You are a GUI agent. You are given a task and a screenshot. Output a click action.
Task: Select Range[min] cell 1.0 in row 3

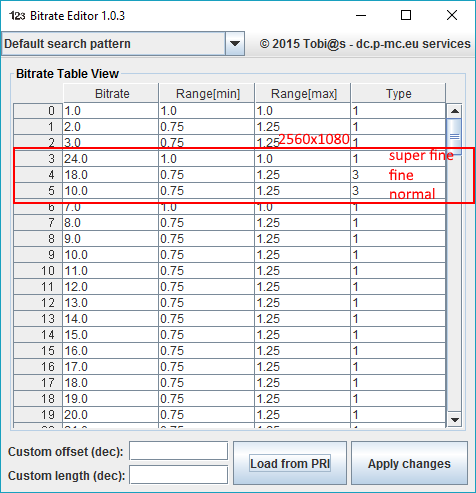207,159
